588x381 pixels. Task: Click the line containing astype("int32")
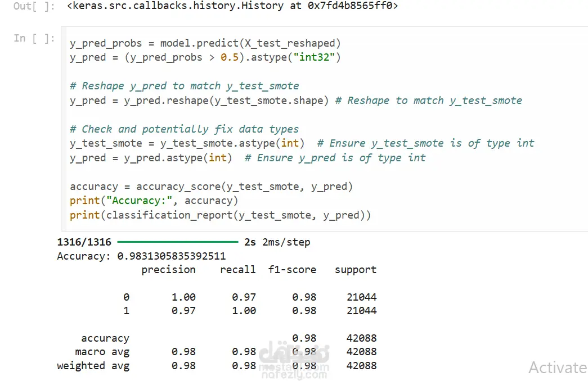click(205, 57)
